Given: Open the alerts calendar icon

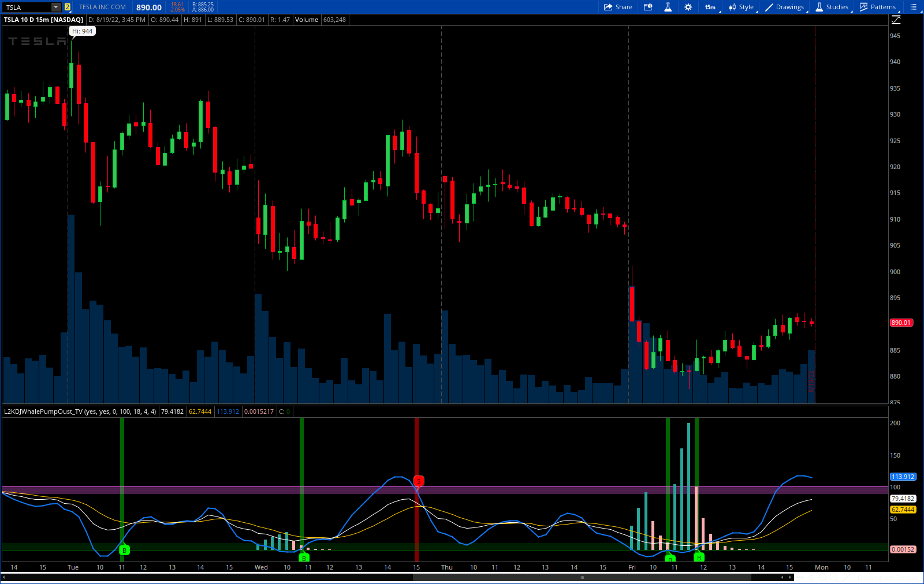Looking at the screenshot, I should [x=648, y=7].
